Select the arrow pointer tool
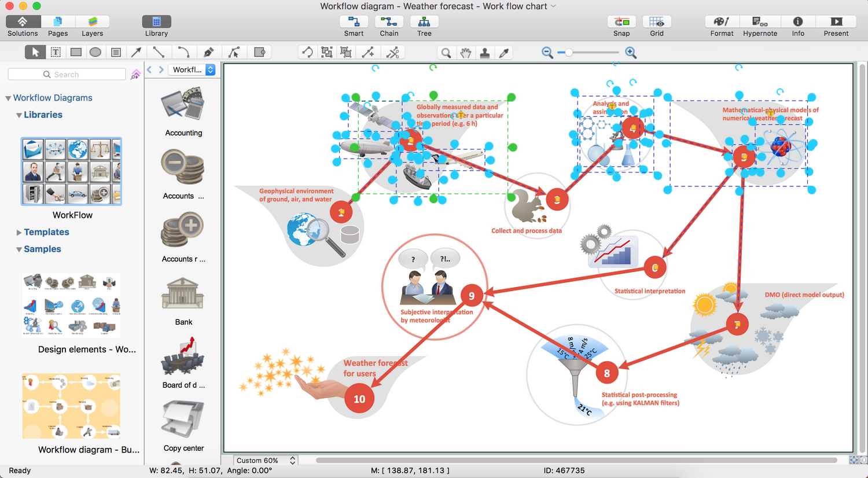Image resolution: width=868 pixels, height=478 pixels. [x=35, y=52]
